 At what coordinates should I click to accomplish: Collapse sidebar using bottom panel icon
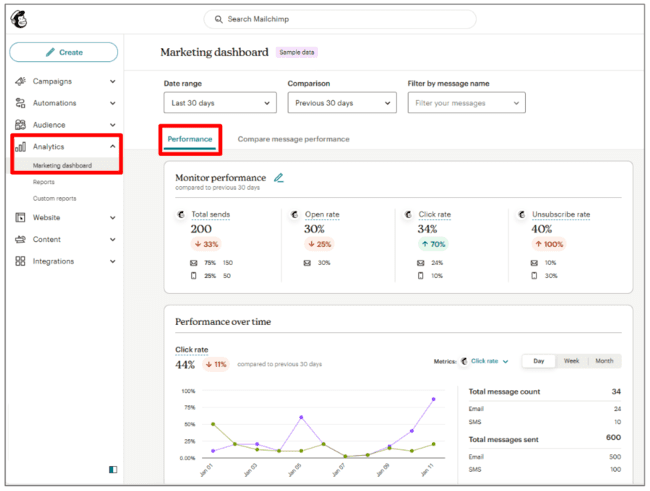[x=113, y=469]
